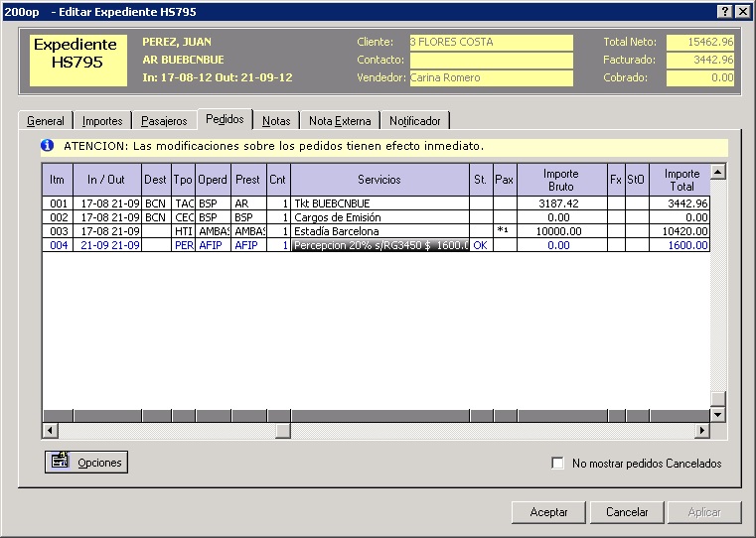Click the Cnt column header

point(278,180)
